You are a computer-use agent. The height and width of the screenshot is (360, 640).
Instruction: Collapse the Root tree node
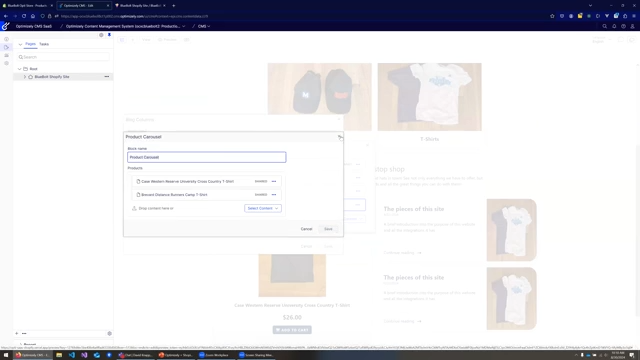(19, 69)
